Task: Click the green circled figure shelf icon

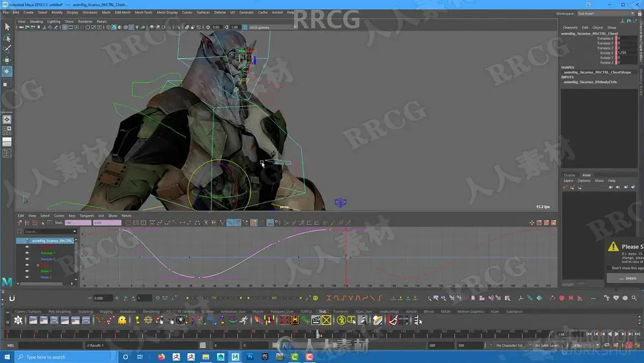Action: pyautogui.click(x=341, y=320)
